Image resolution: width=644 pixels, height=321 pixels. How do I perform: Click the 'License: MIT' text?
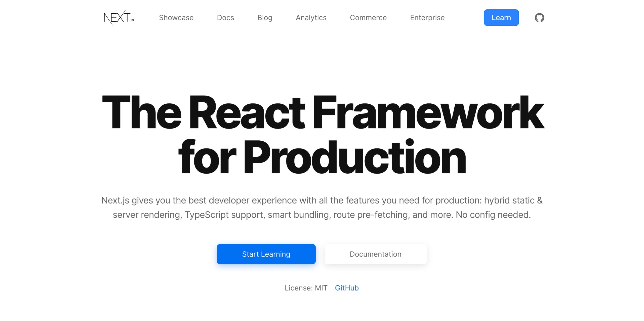[306, 288]
